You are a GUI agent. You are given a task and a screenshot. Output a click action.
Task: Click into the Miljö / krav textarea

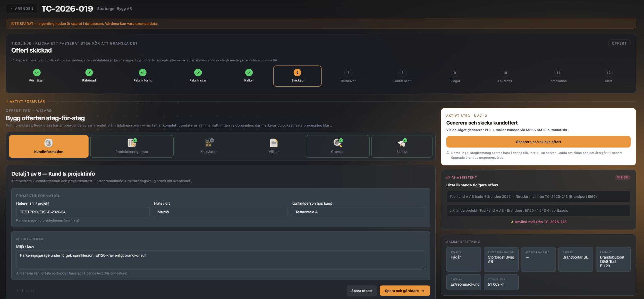(x=221, y=260)
